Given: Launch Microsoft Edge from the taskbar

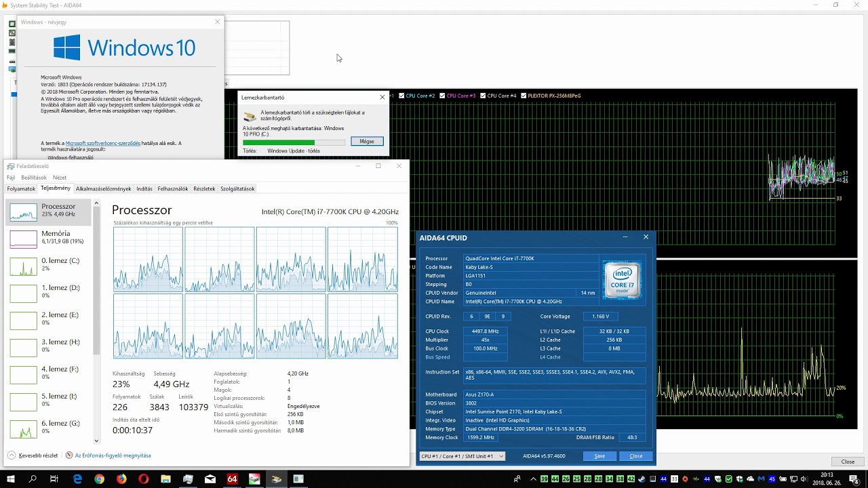Looking at the screenshot, I should click(x=77, y=479).
